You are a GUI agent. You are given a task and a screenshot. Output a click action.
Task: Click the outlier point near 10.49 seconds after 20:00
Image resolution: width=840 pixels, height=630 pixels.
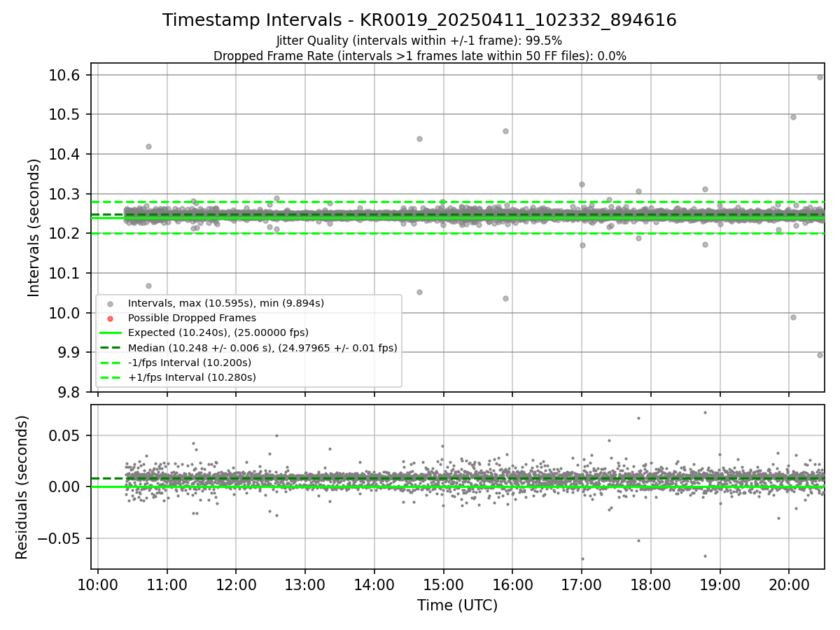pyautogui.click(x=793, y=117)
